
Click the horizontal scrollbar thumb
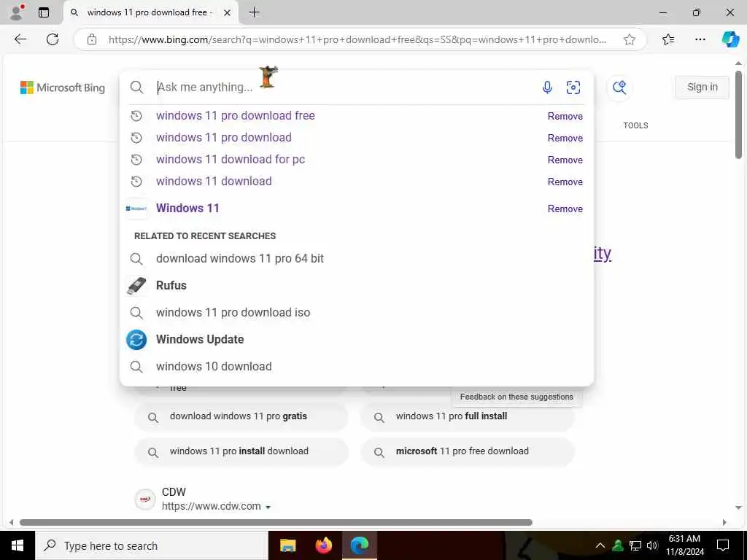tap(276, 522)
